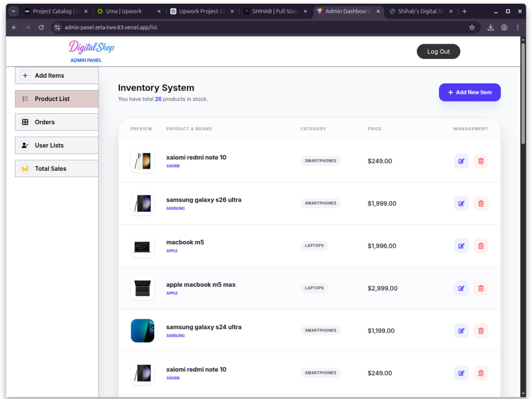Delete the macbook m5 $1,996.00 item
Screen dimensions: 532x399
point(481,246)
